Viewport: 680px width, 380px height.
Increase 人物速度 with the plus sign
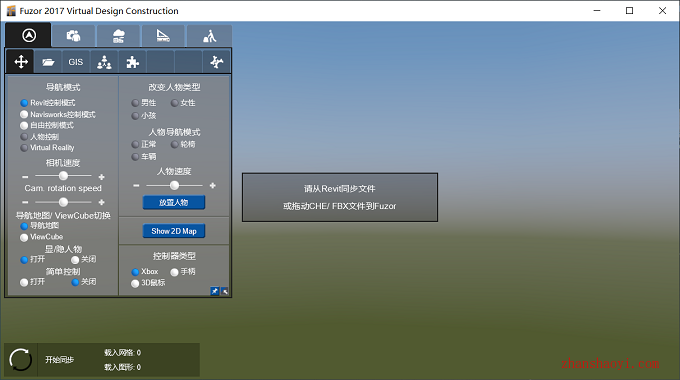pos(212,186)
